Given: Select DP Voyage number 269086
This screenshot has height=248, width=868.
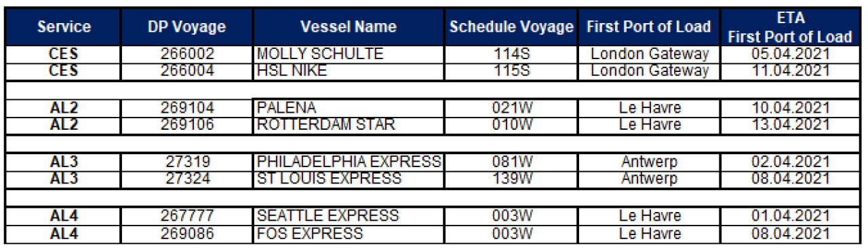Looking at the screenshot, I should [x=188, y=233].
